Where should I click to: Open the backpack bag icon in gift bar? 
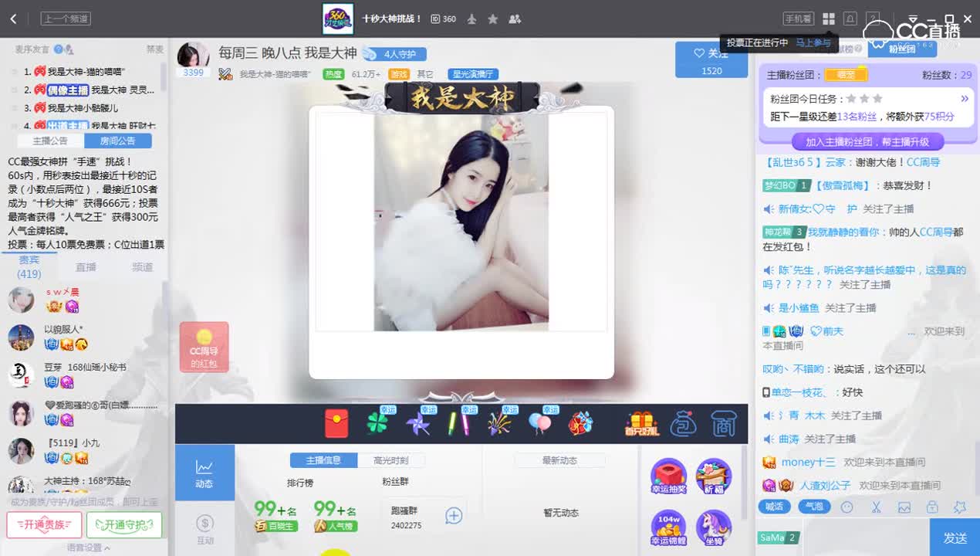point(684,423)
